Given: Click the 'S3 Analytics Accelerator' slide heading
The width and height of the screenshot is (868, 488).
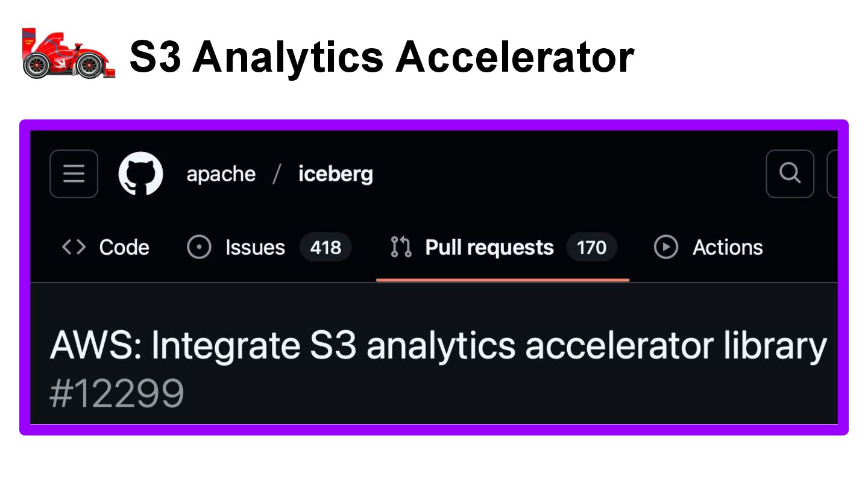Looking at the screenshot, I should click(x=382, y=57).
